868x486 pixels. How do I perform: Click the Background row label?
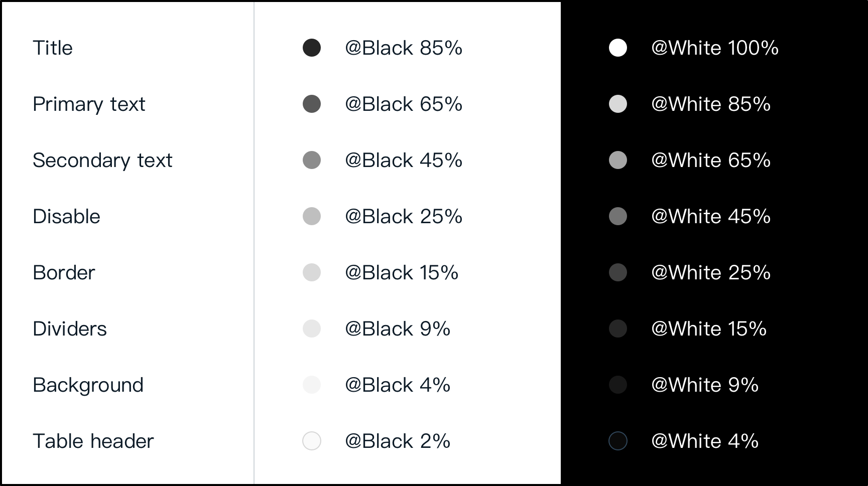tap(88, 385)
